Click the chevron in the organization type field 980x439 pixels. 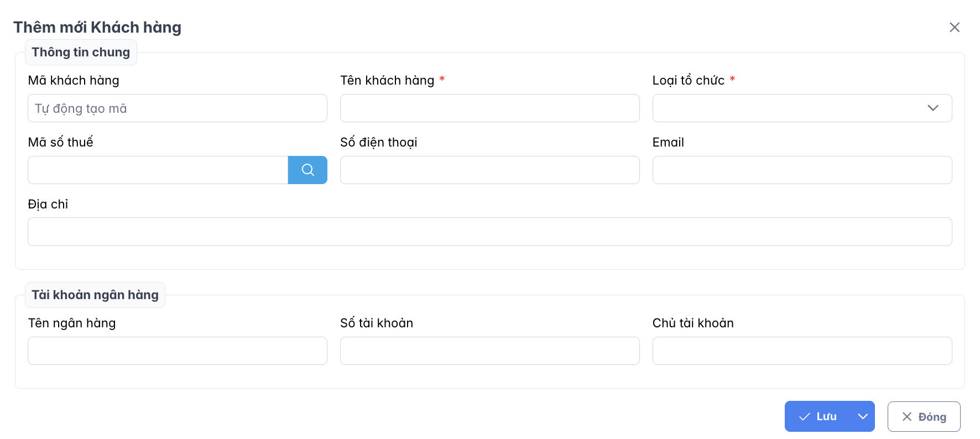(x=933, y=108)
